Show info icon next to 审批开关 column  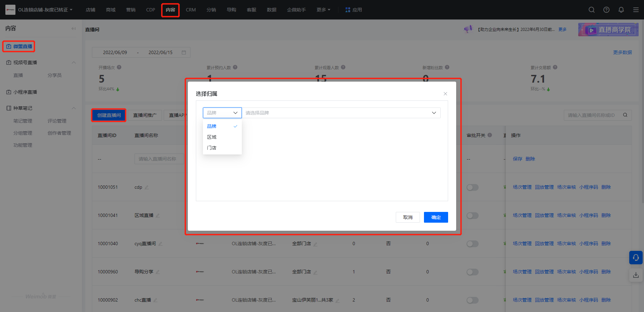tap(490, 135)
